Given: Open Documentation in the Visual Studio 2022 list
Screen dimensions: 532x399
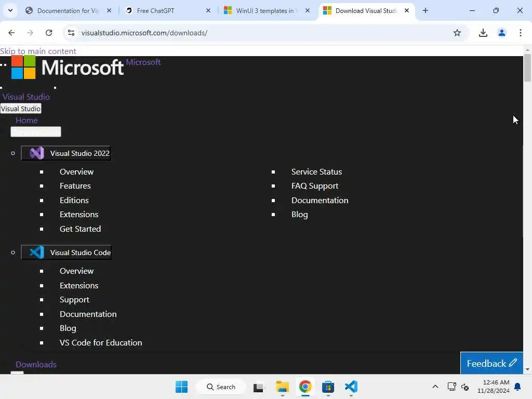Looking at the screenshot, I should click(320, 200).
